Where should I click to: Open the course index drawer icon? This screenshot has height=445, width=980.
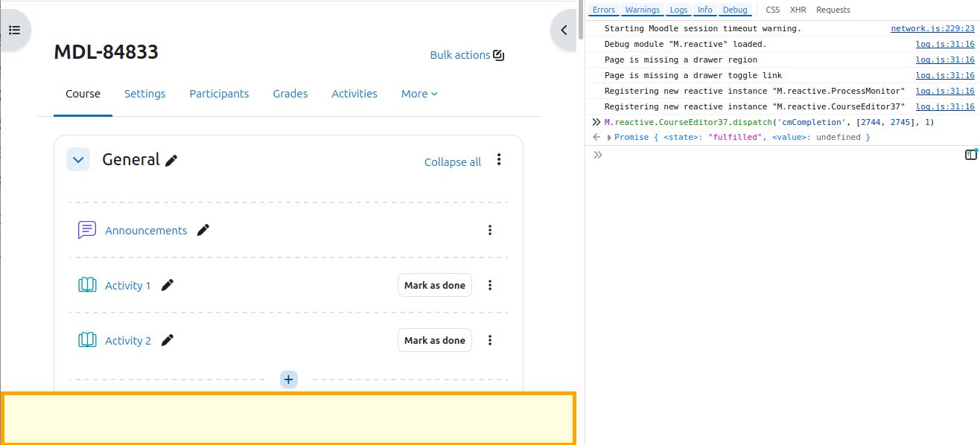[14, 31]
